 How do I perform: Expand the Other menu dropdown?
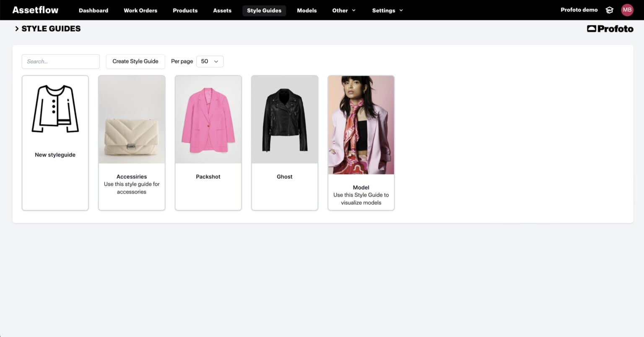pyautogui.click(x=344, y=10)
